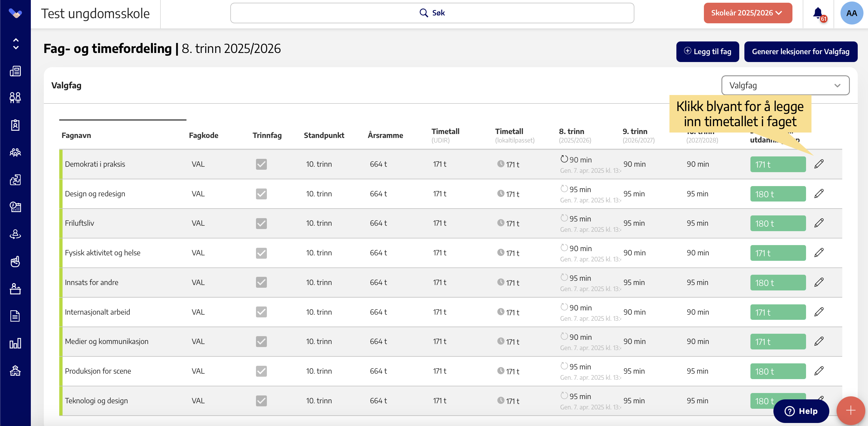Screen dimensions: 868x426
Task: Click the Standpunkt column header
Action: [x=324, y=135]
